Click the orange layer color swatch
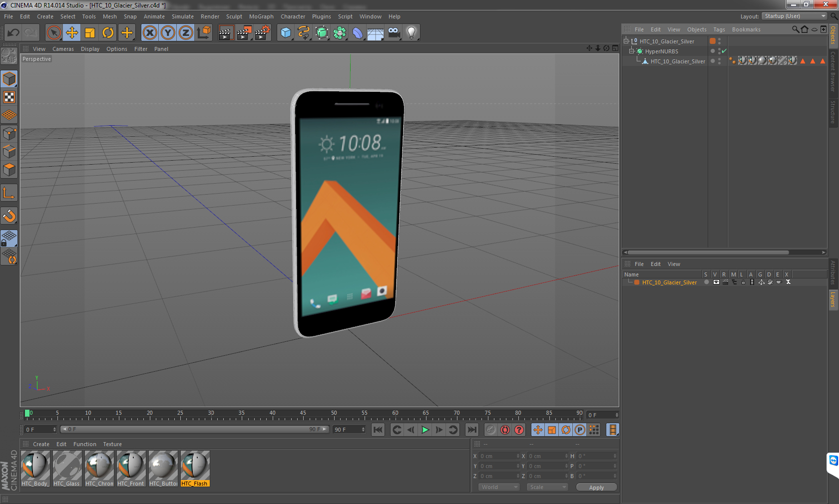The image size is (839, 504). [637, 282]
